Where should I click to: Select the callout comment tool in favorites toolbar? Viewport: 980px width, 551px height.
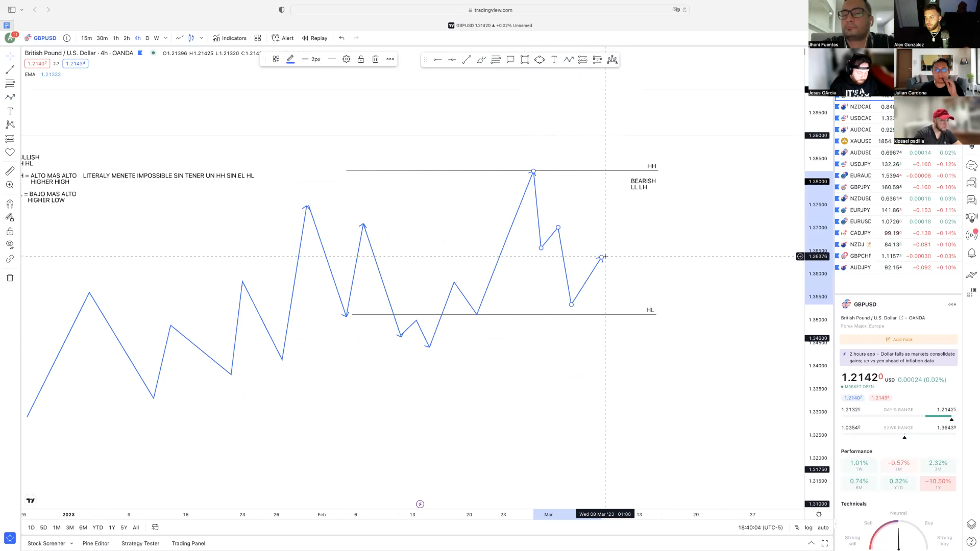coord(510,60)
